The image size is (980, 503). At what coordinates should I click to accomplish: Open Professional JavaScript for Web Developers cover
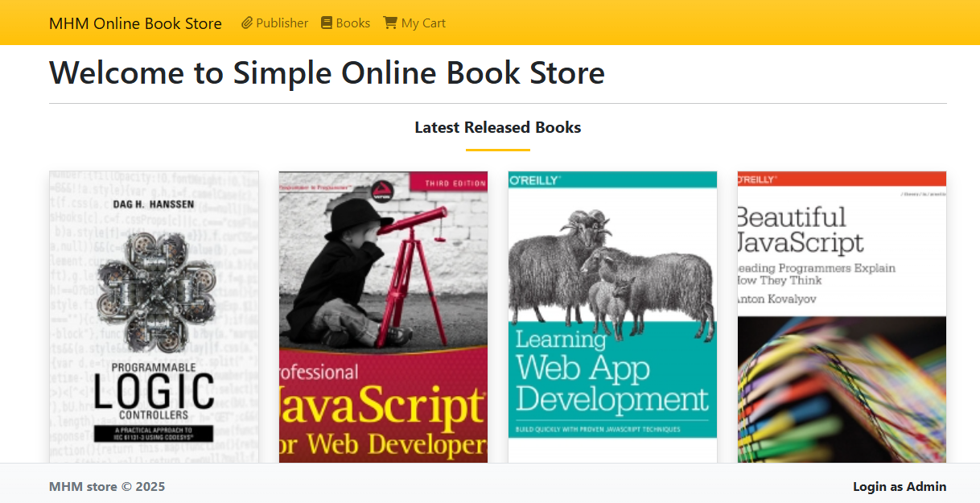(383, 317)
